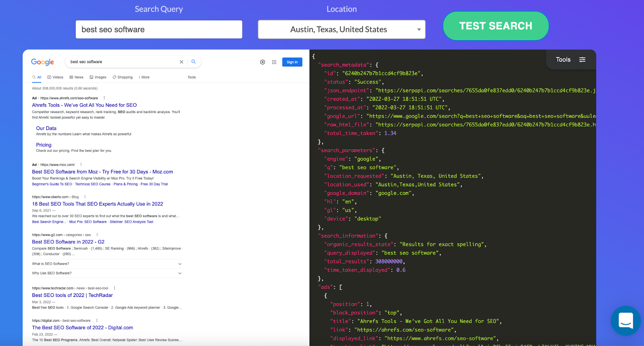Click the Search Query input field
The width and height of the screenshot is (644, 346).
[159, 29]
